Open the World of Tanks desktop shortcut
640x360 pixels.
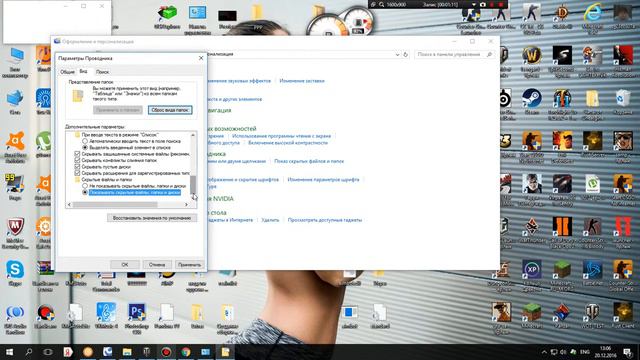(592, 313)
